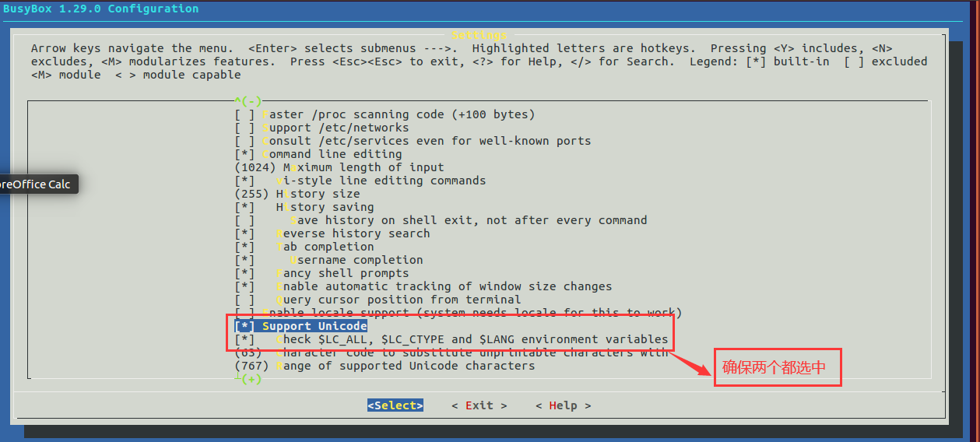
Task: Click the Settings menu title
Action: click(x=479, y=35)
